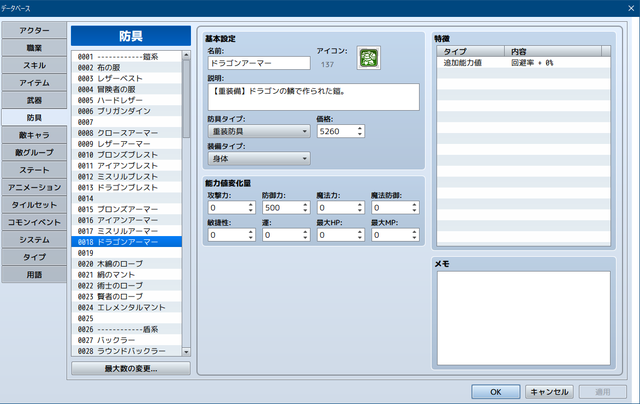Open the 敵キャラ tab
Viewport: 640px width, 404px height.
click(x=34, y=135)
